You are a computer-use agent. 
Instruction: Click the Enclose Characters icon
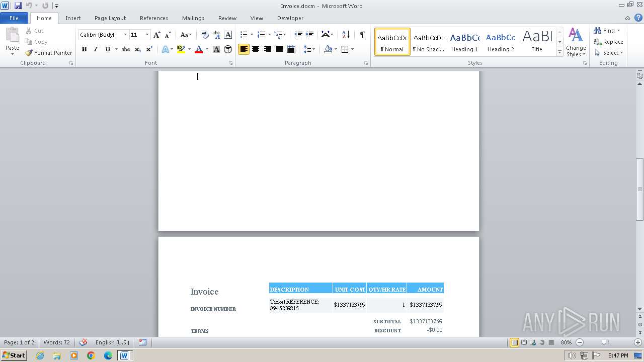tap(228, 49)
